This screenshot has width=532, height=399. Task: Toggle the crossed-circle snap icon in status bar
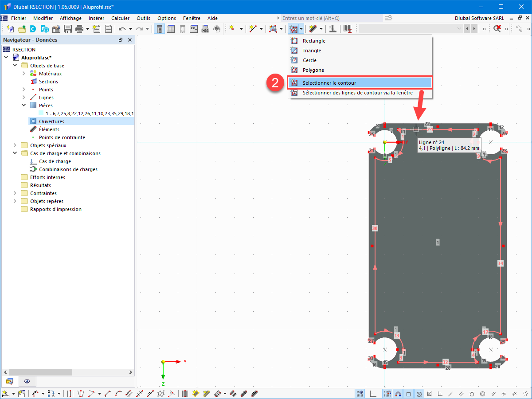click(x=419, y=394)
